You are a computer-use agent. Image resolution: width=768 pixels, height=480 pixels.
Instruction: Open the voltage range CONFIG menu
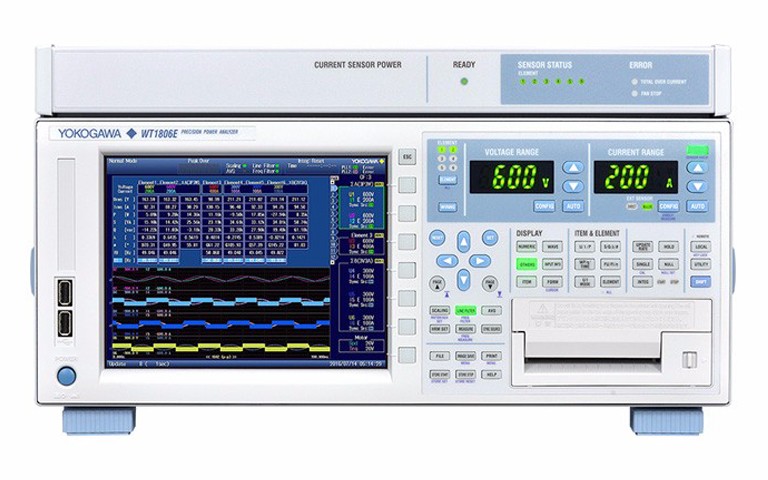[544, 205]
